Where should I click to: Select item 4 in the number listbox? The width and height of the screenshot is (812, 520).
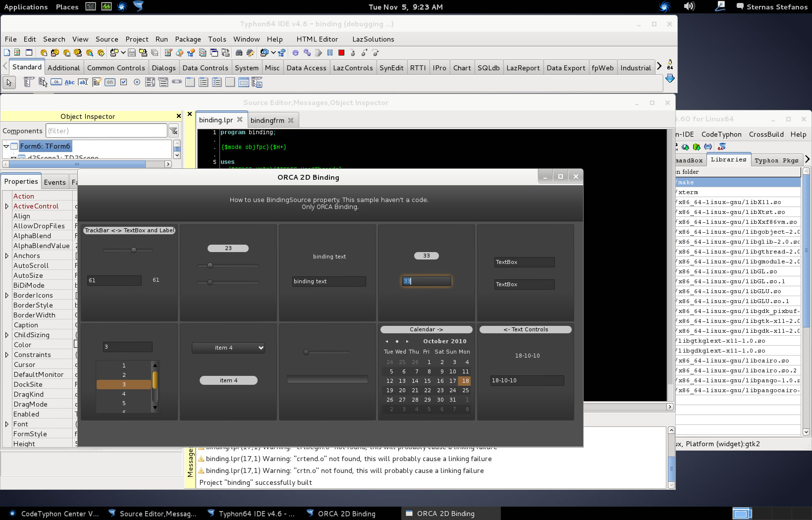click(x=124, y=394)
